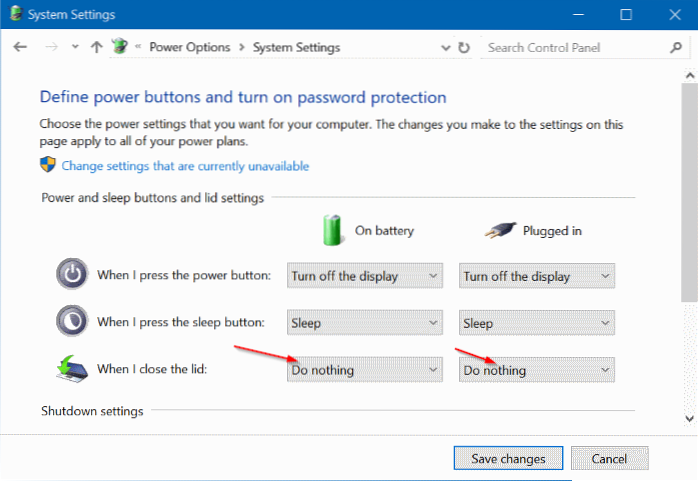The width and height of the screenshot is (698, 481).
Task: Click the sleep button moon icon
Action: pyautogui.click(x=71, y=322)
